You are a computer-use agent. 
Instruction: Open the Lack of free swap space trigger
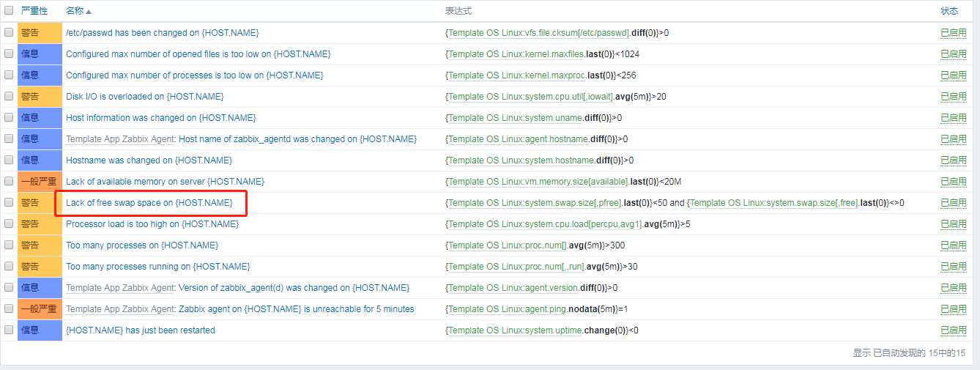149,202
